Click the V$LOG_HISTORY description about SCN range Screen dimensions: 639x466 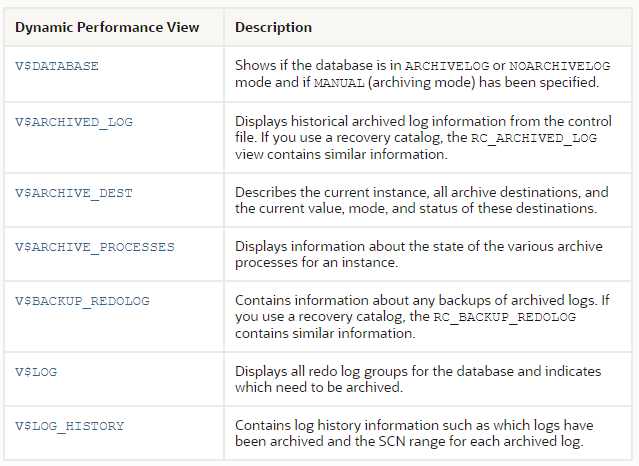tap(414, 433)
